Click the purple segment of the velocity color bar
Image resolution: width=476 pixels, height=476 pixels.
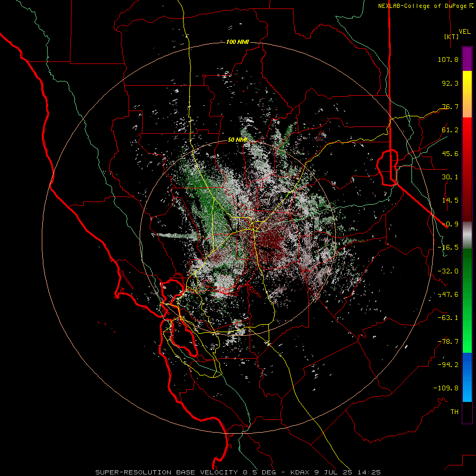tap(467, 59)
